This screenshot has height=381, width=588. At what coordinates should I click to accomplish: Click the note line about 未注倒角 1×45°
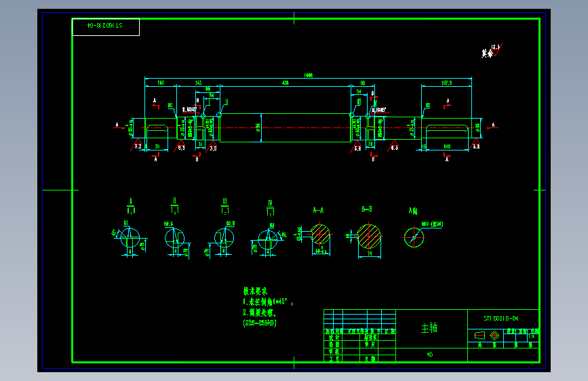[268, 302]
